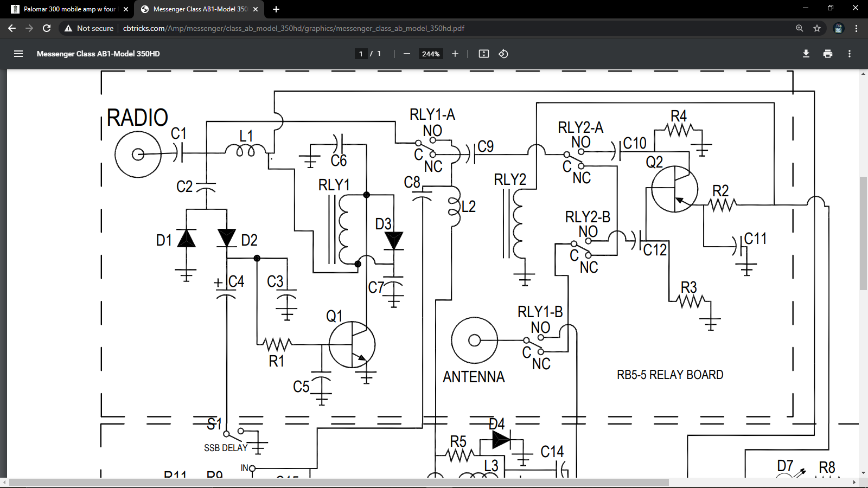Screen dimensions: 868x488
Task: Open the PDF sidebar hamburger menu
Action: click(x=18, y=54)
